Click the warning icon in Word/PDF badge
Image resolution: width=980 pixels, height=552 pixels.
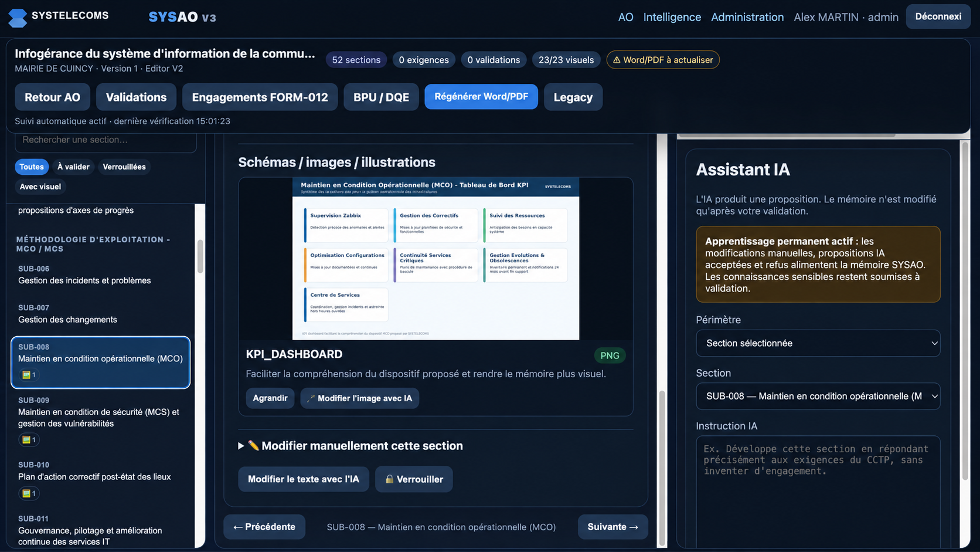click(617, 60)
